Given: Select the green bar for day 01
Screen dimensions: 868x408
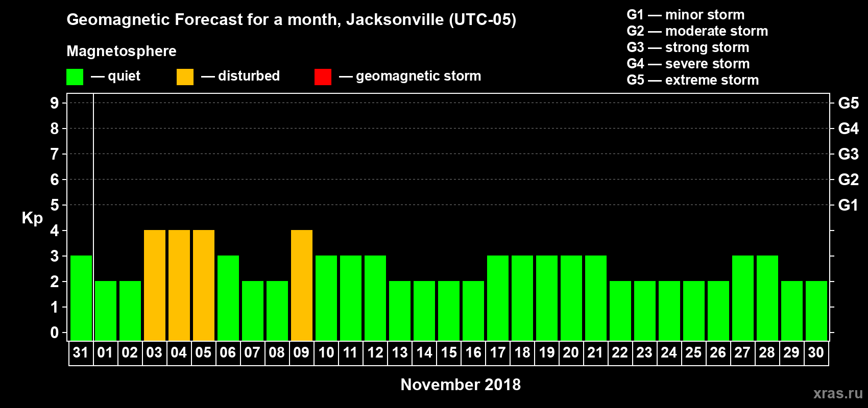Looking at the screenshot, I should pos(106,311).
